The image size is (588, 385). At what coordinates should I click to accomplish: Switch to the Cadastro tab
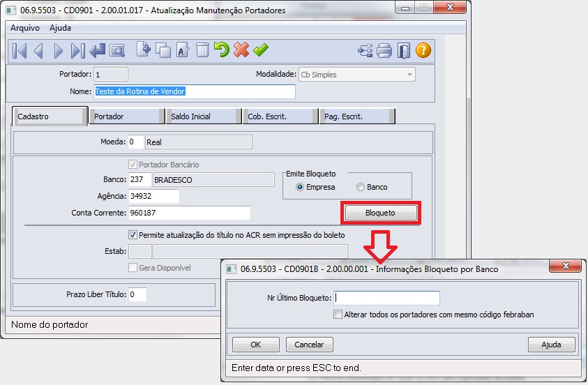tap(50, 116)
